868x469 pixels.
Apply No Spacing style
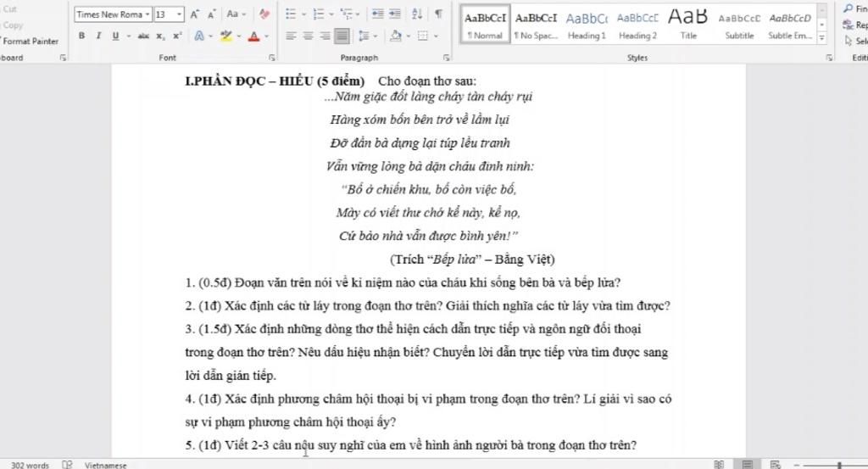click(536, 25)
